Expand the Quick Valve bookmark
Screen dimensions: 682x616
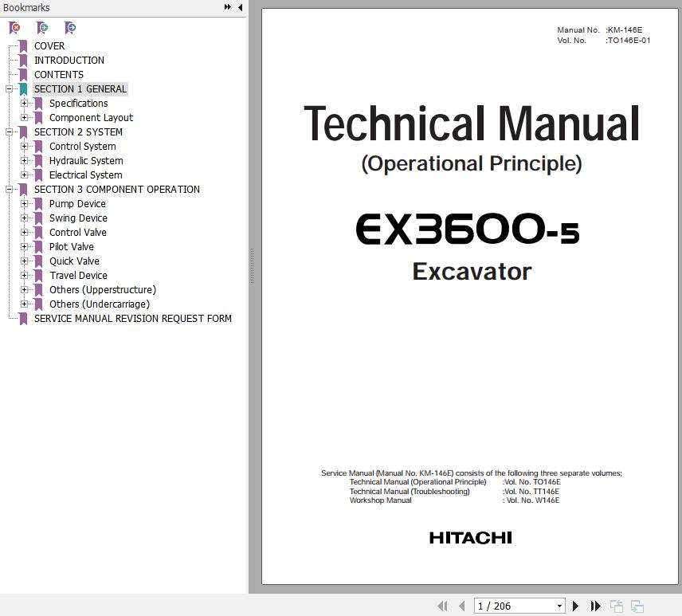coord(25,261)
